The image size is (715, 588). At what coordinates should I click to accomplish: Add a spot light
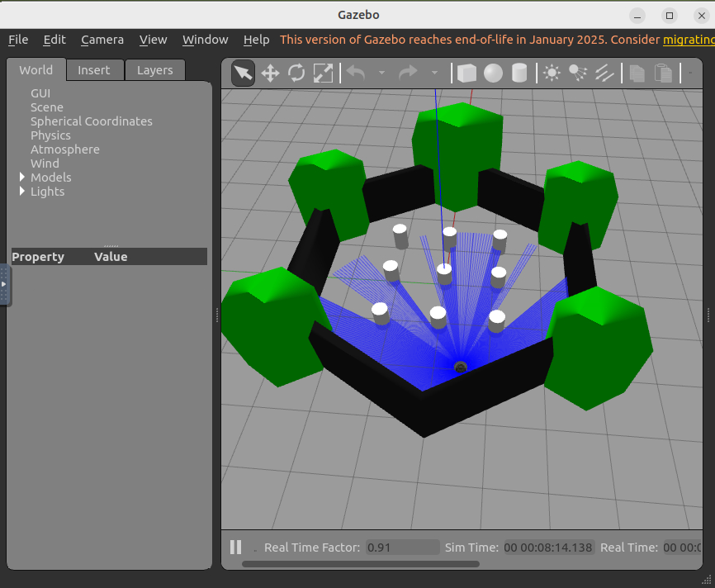click(x=578, y=73)
